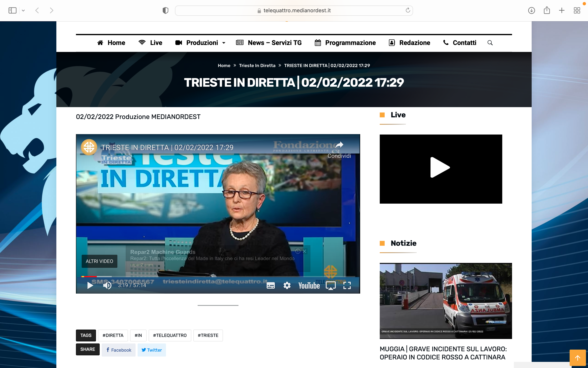Share the page on Twitter

[152, 350]
